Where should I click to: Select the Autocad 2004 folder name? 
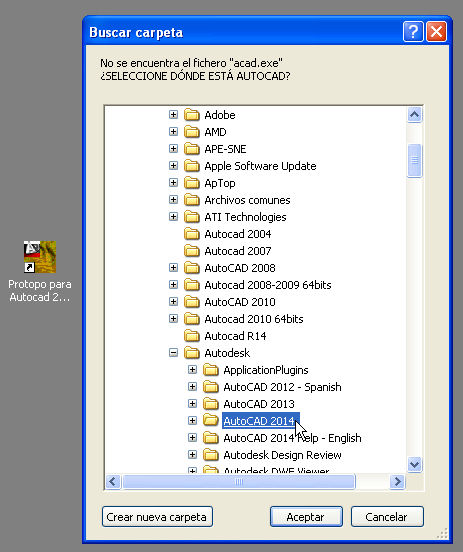pyautogui.click(x=238, y=234)
